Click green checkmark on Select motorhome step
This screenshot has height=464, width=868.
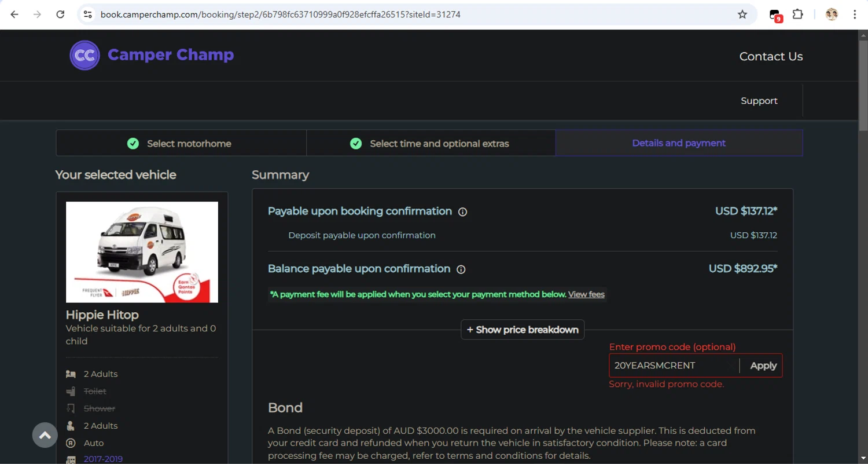(133, 143)
